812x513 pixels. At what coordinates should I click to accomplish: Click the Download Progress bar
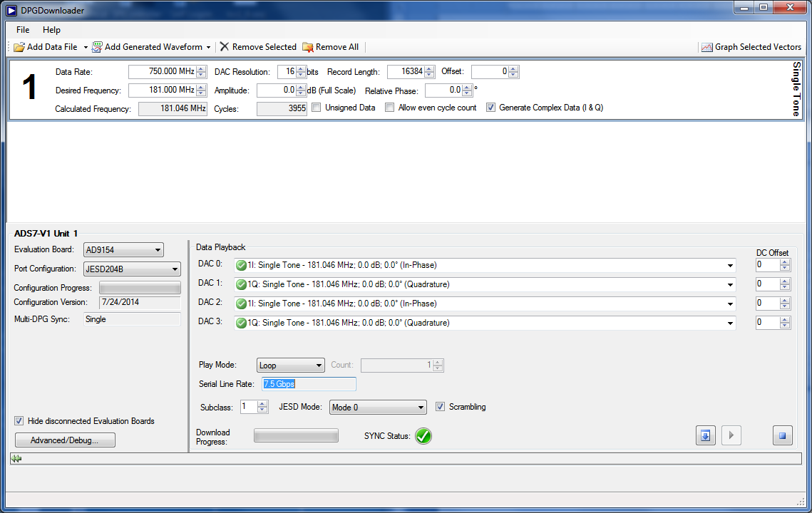click(x=296, y=435)
